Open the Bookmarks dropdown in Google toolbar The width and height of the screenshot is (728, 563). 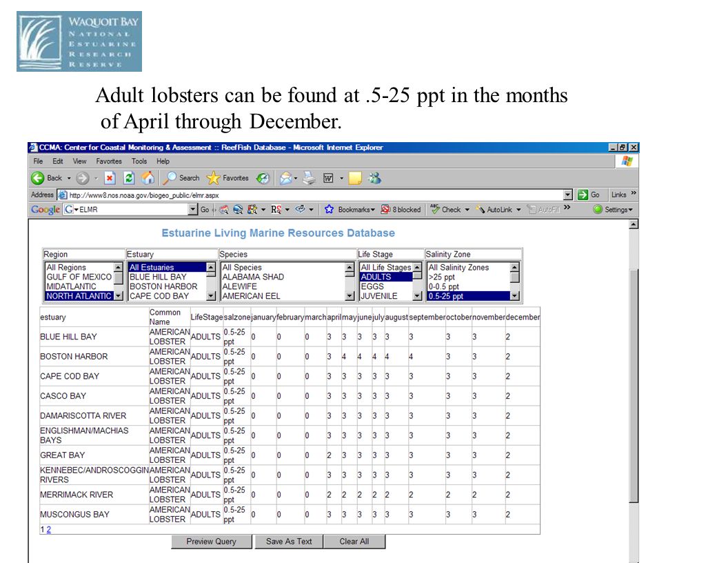372,210
